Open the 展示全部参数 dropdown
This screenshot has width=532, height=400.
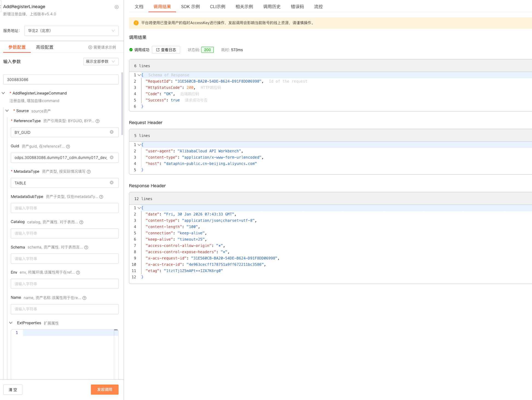(100, 62)
